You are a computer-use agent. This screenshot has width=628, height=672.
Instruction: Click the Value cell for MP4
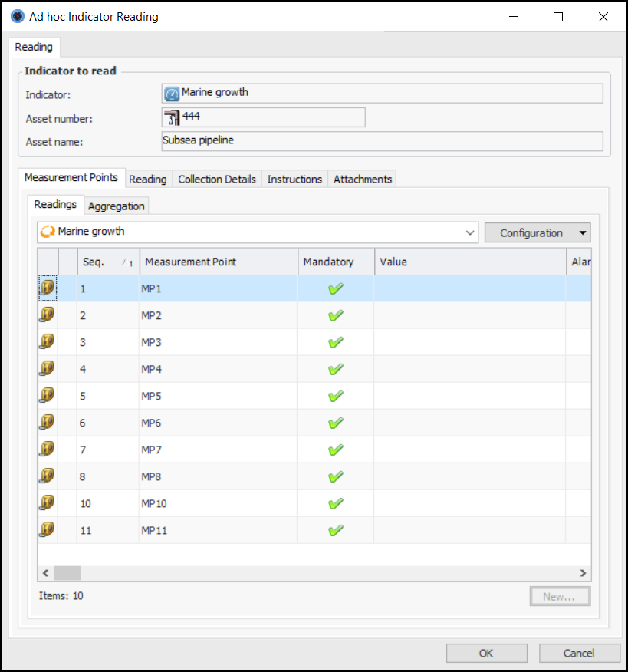(469, 369)
